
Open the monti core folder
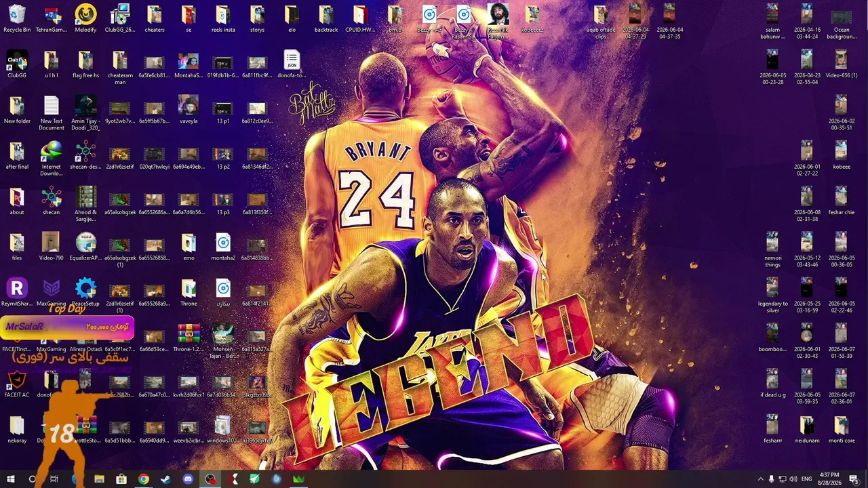[x=841, y=428]
